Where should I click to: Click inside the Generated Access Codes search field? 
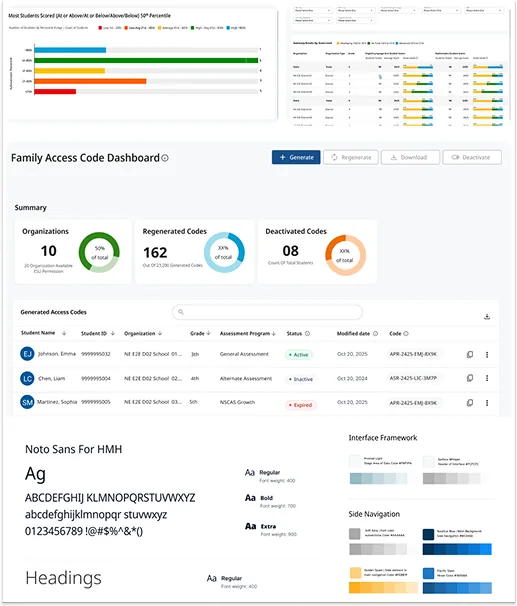tap(267, 312)
